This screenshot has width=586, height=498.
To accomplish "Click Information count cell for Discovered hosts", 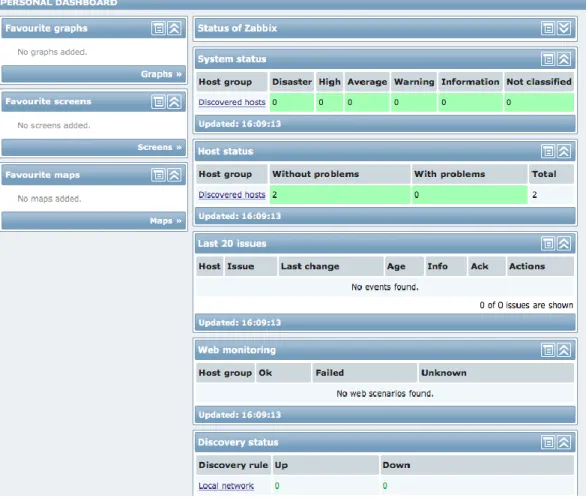I will click(x=470, y=102).
